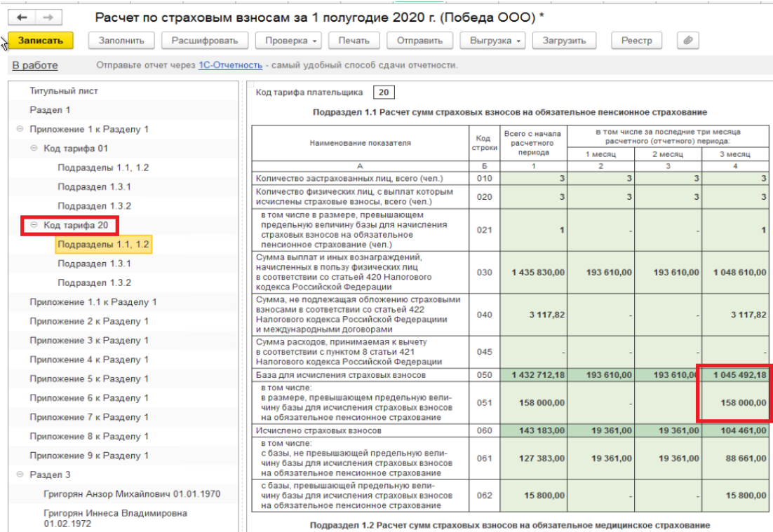Image resolution: width=773 pixels, height=532 pixels.
Task: Open Подразделы 1.1, 1.2 under Код тарифа 01
Action: coord(103,168)
